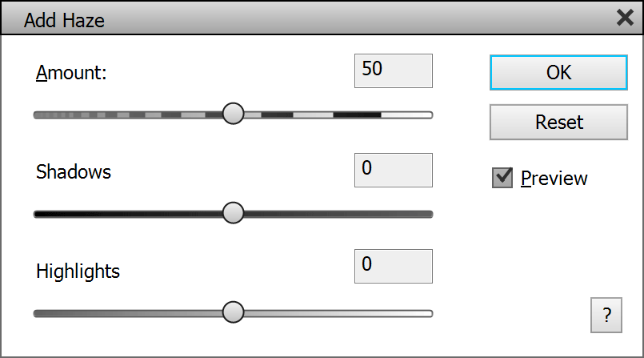Focus the Amount value field showing 50
This screenshot has width=644, height=358.
click(393, 70)
